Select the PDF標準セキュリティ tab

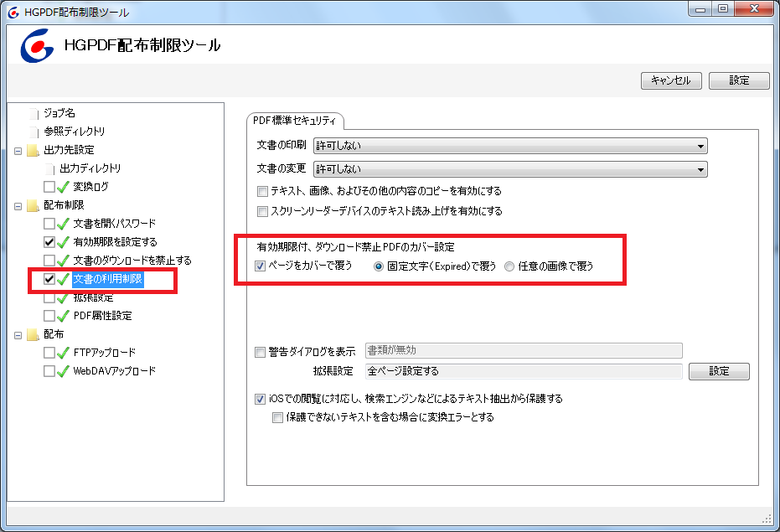click(295, 121)
